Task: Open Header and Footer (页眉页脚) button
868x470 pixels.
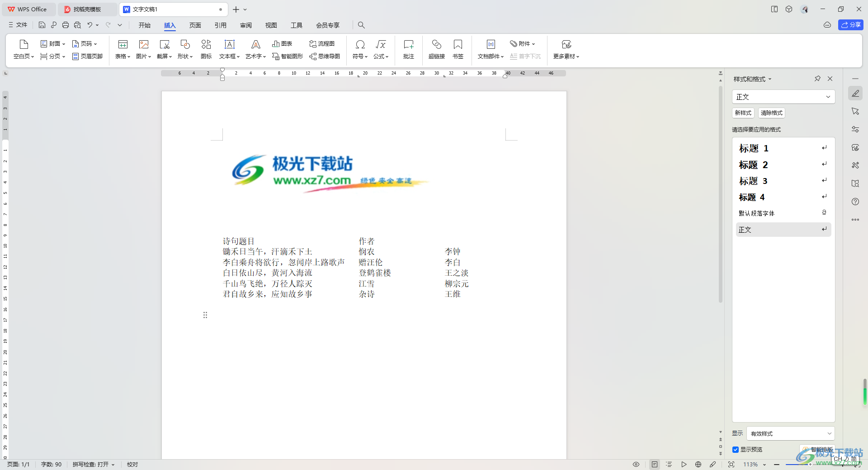Action: pos(88,56)
